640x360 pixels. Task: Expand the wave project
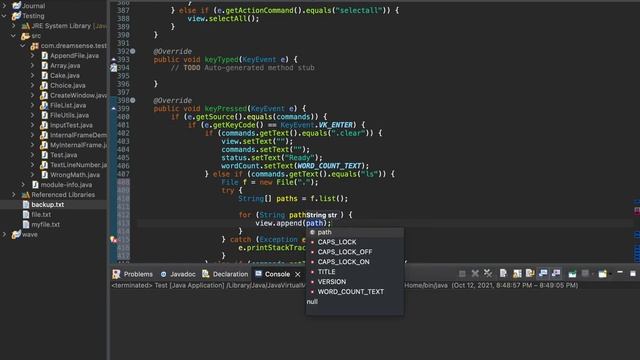4,234
